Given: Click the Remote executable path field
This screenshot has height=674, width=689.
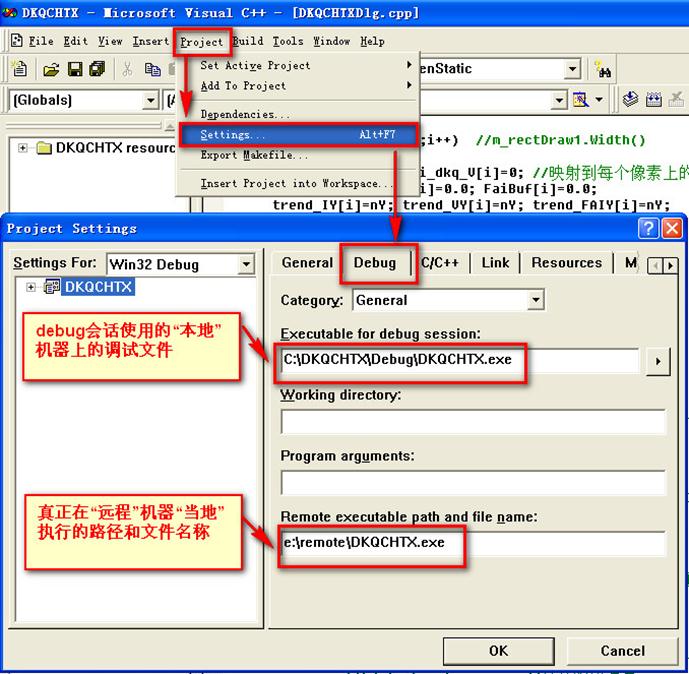Looking at the screenshot, I should pyautogui.click(x=473, y=544).
